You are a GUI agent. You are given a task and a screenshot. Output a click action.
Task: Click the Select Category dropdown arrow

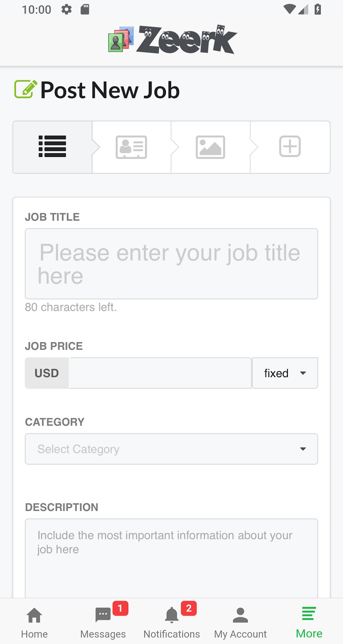303,449
